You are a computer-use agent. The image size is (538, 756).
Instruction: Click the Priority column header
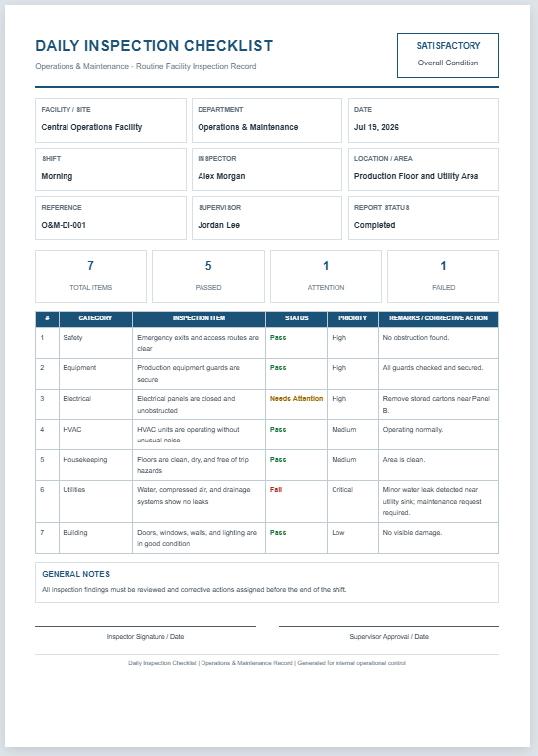[352, 318]
